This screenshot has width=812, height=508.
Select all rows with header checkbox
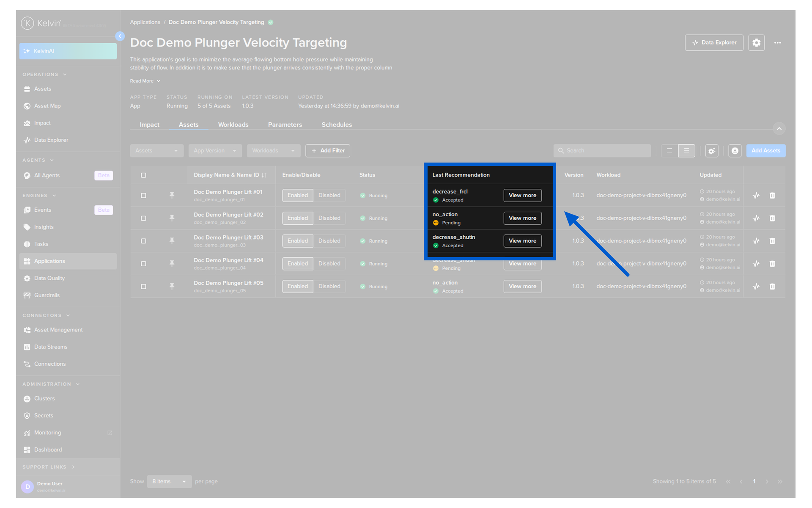click(x=143, y=175)
